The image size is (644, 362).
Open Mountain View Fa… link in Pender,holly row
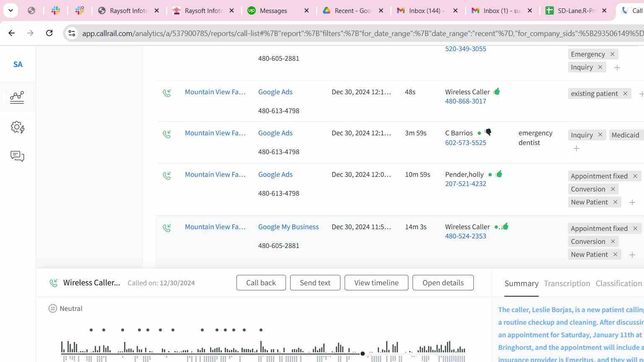coord(215,174)
